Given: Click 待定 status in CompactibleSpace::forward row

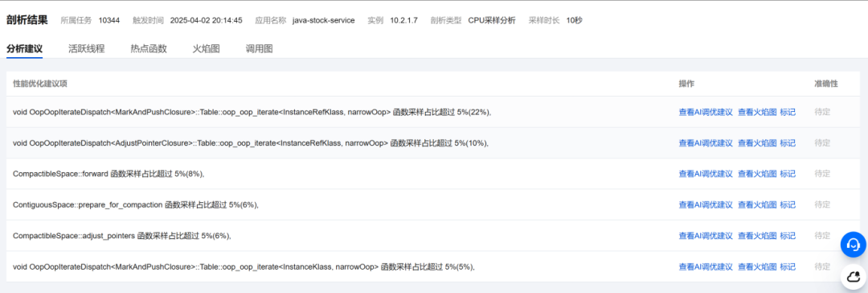Looking at the screenshot, I should [x=822, y=174].
